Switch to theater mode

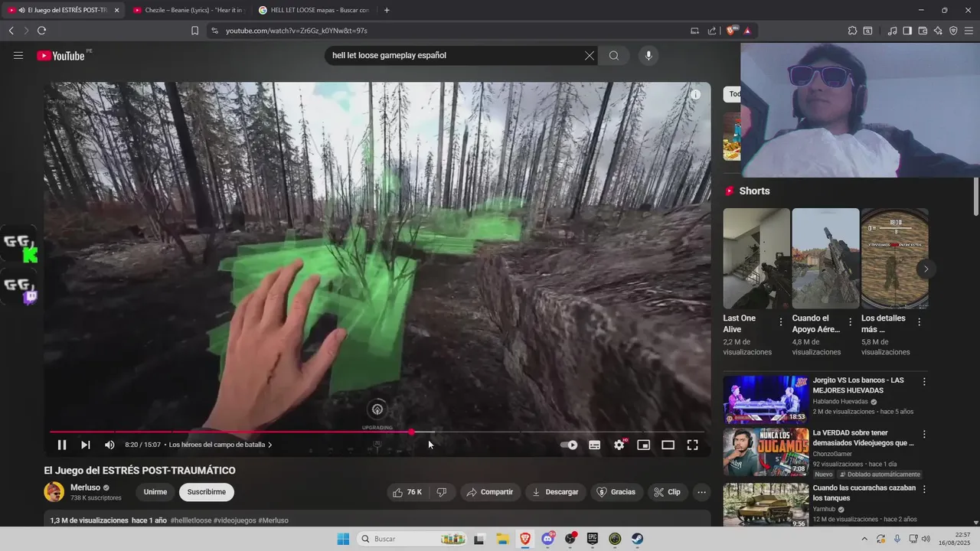(668, 445)
